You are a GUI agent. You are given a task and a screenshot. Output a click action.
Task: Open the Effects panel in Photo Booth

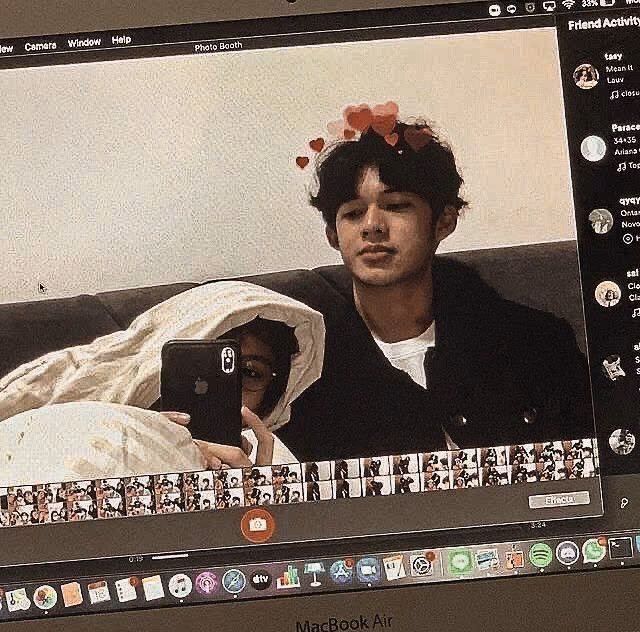coord(559,500)
